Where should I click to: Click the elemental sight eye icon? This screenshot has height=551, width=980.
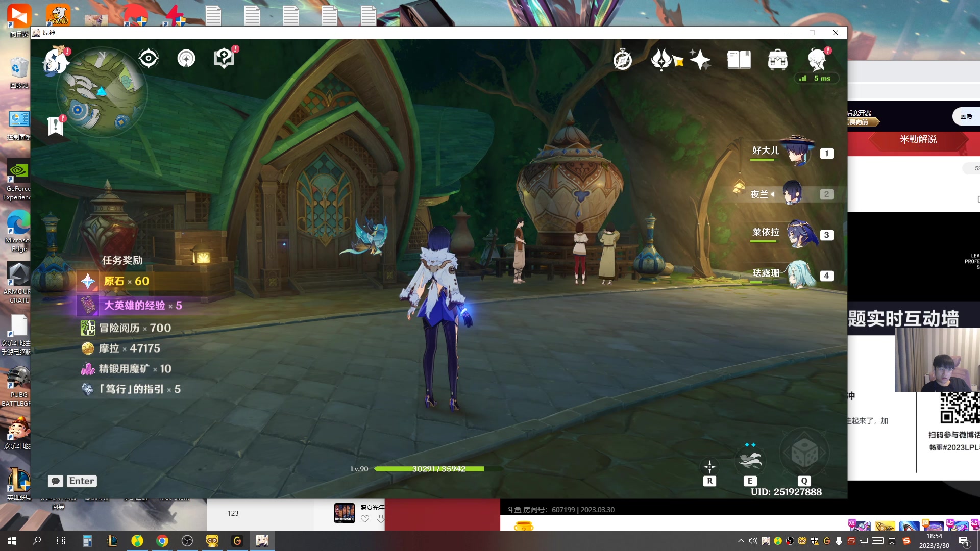click(149, 59)
